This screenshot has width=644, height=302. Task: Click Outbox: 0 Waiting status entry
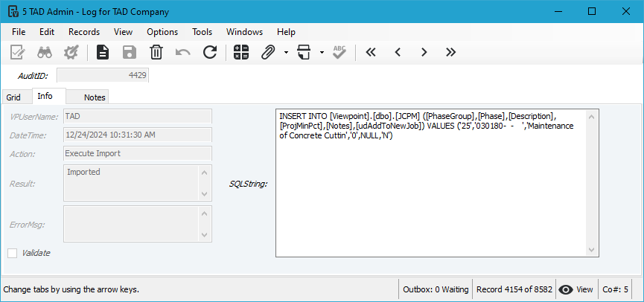436,289
